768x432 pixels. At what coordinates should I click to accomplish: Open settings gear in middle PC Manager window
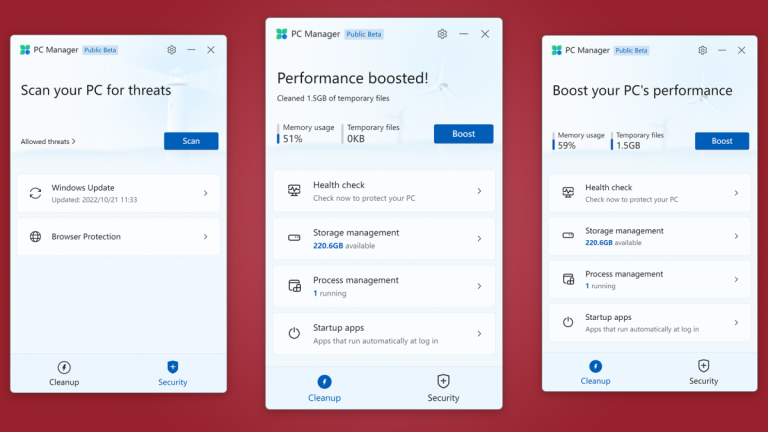442,34
